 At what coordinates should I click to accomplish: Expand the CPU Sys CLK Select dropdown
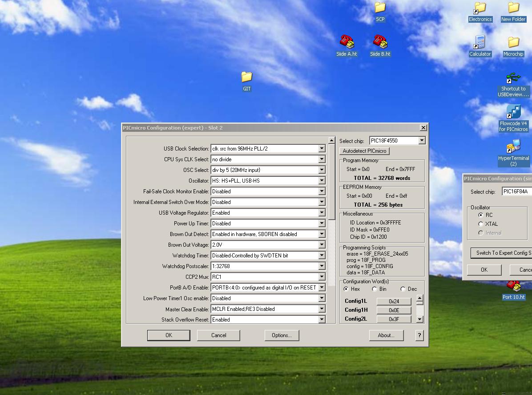click(322, 159)
